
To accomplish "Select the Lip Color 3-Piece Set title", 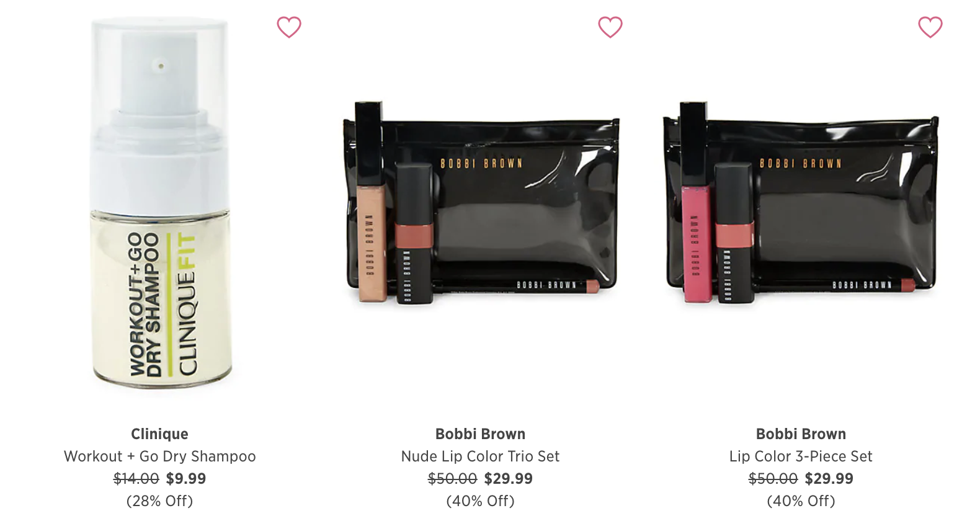I will (801, 456).
